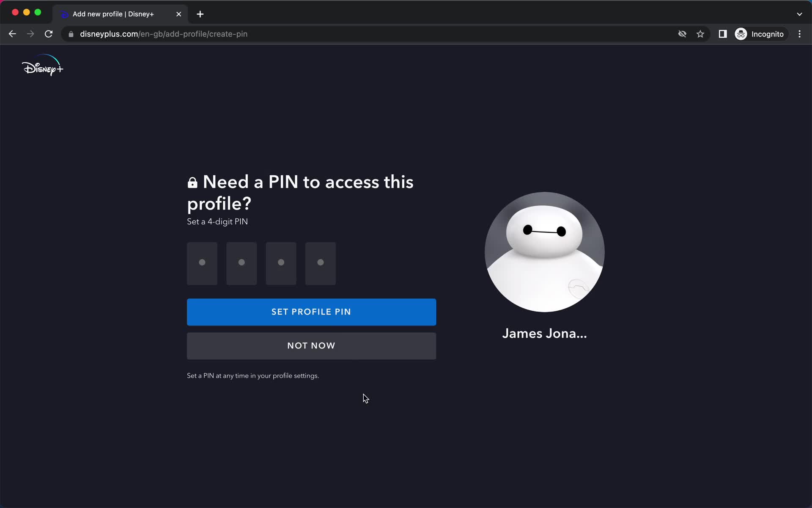Click the lock icon beside the PIN heading

click(192, 182)
